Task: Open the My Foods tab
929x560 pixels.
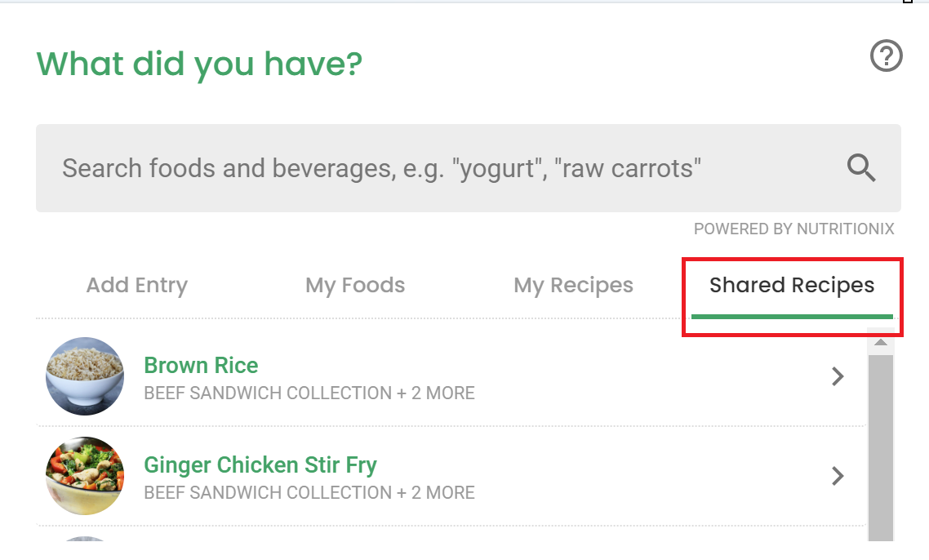Action: (x=355, y=285)
